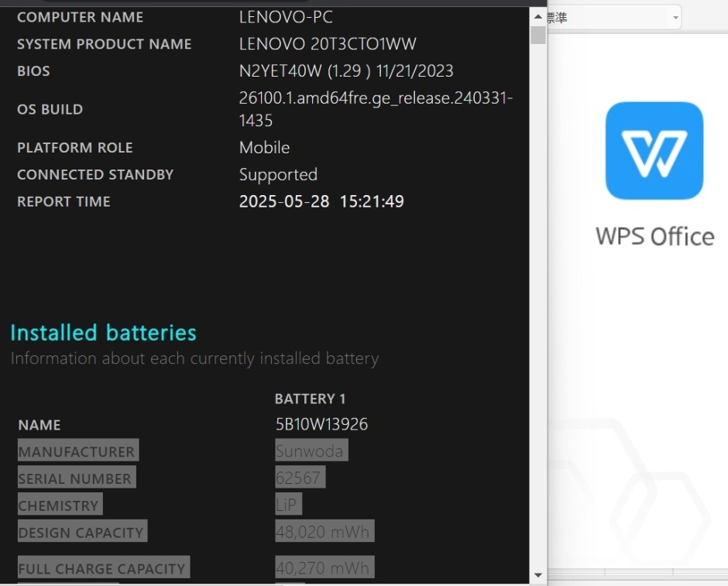Viewport: 728px width, 586px height.
Task: Select BIOS value N2YET40W (1.29) 11/21/2023
Action: 346,71
